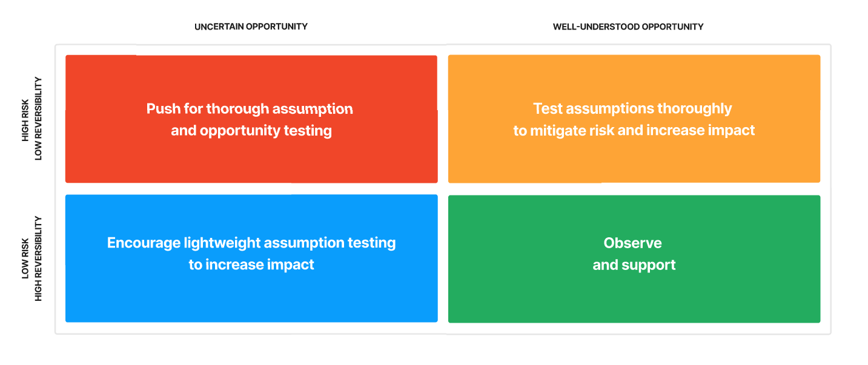Select the LOW REVERSIBILITY row label
This screenshot has width=868, height=365.
pos(39,119)
